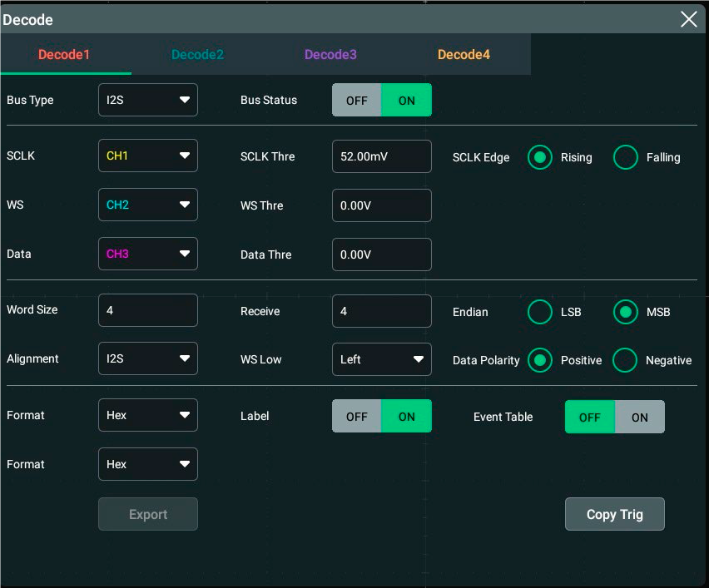Click the Data Thre value field
Screen dimensions: 709x588
[381, 254]
